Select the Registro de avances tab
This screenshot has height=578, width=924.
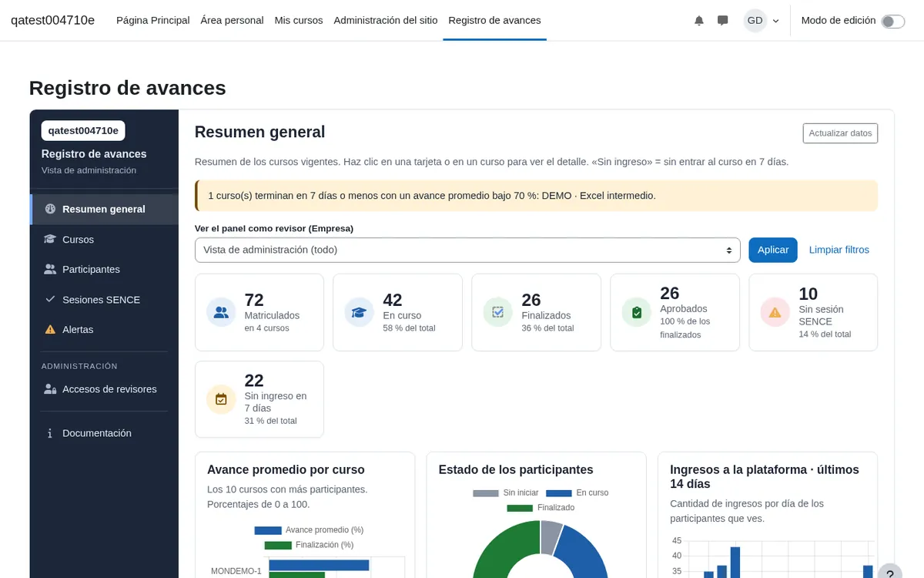click(494, 21)
